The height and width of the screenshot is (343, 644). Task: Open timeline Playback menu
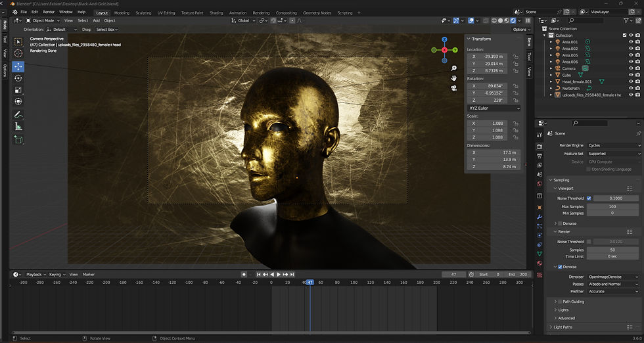click(x=35, y=275)
